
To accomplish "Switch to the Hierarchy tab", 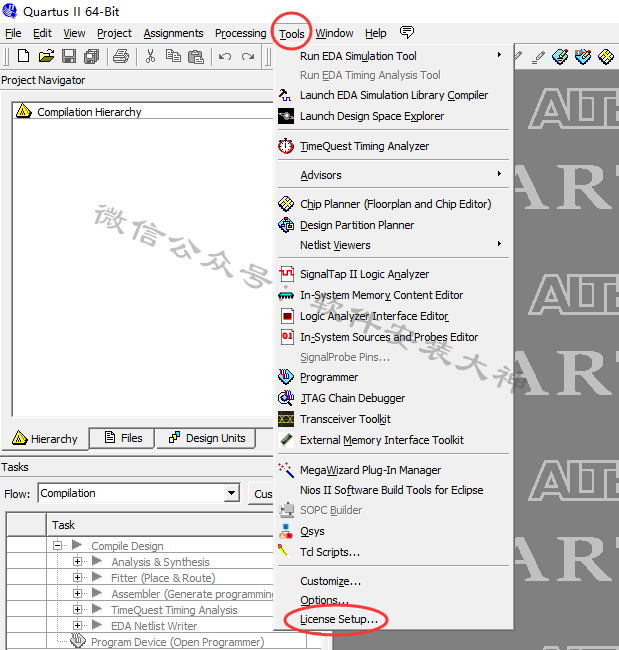I will [45, 439].
